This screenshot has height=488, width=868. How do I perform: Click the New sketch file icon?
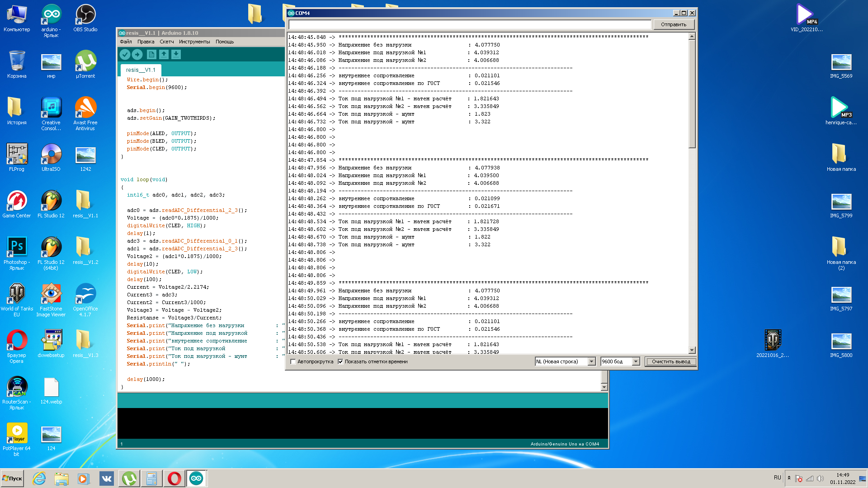pyautogui.click(x=151, y=55)
